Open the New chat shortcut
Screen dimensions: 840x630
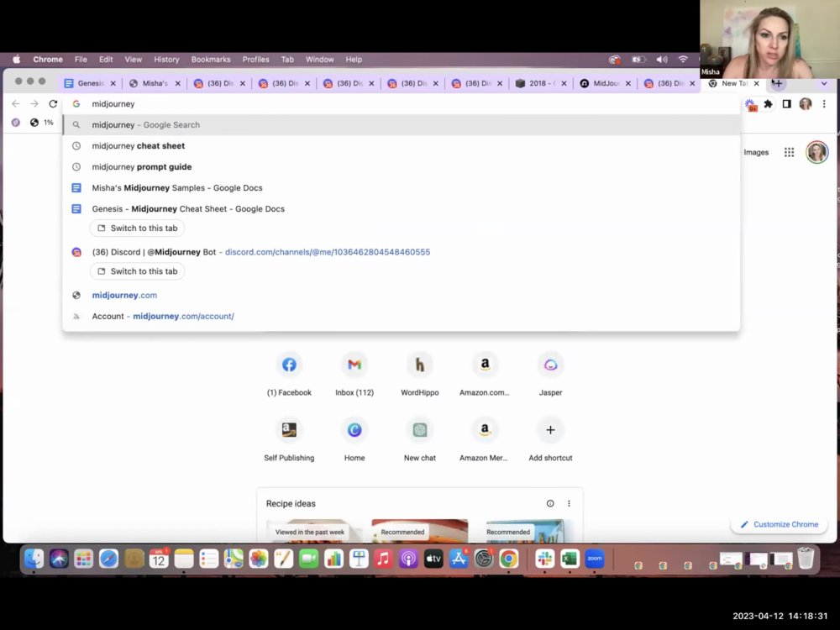419,439
